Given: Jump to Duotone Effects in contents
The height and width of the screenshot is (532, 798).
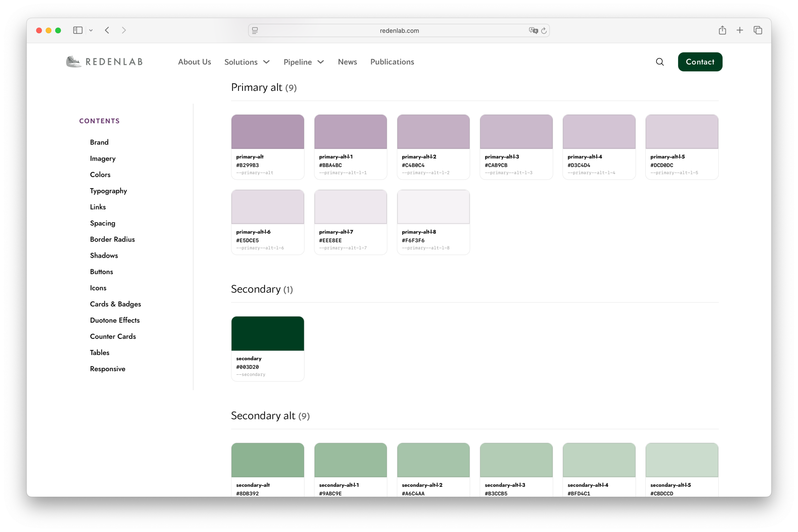Looking at the screenshot, I should point(115,320).
